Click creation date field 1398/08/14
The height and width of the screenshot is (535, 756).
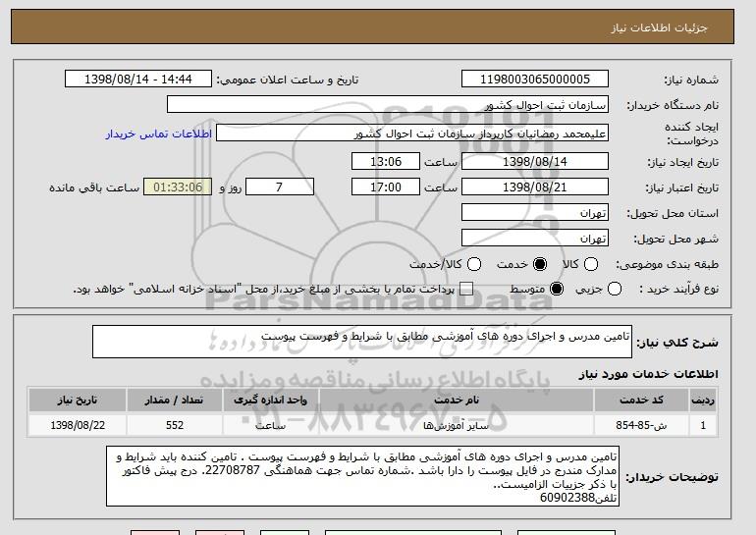pos(535,161)
